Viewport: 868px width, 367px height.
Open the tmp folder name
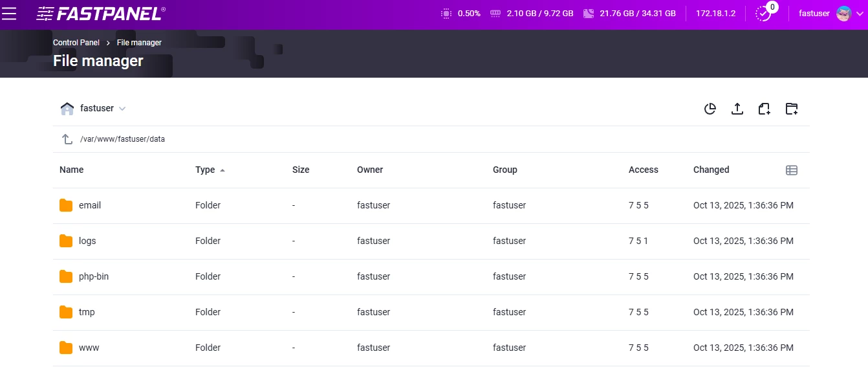(x=87, y=312)
